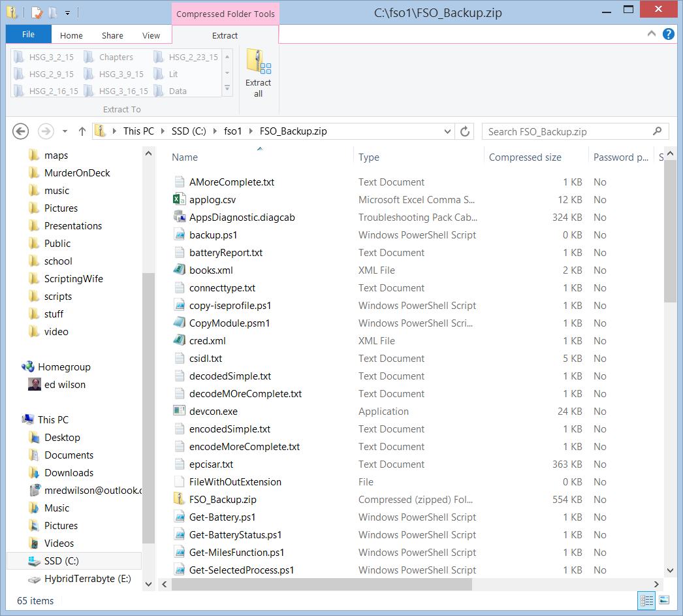The image size is (683, 616).
Task: Switch to the Share tab
Action: click(112, 35)
